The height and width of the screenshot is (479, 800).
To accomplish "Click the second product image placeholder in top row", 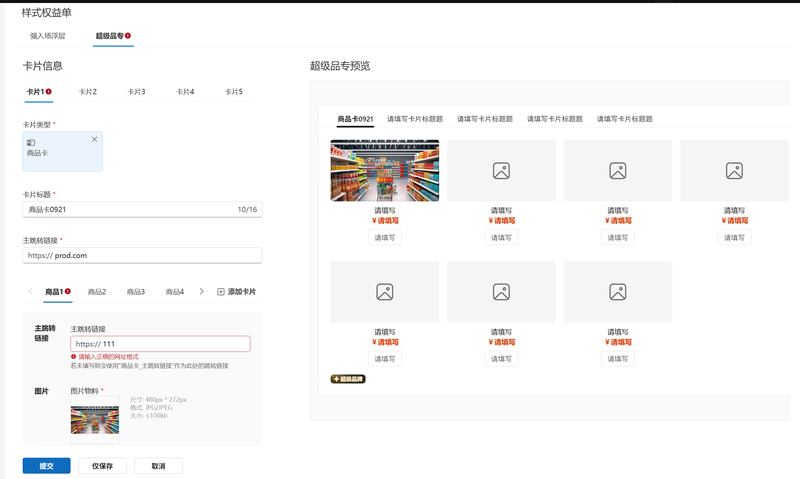I will coord(501,170).
